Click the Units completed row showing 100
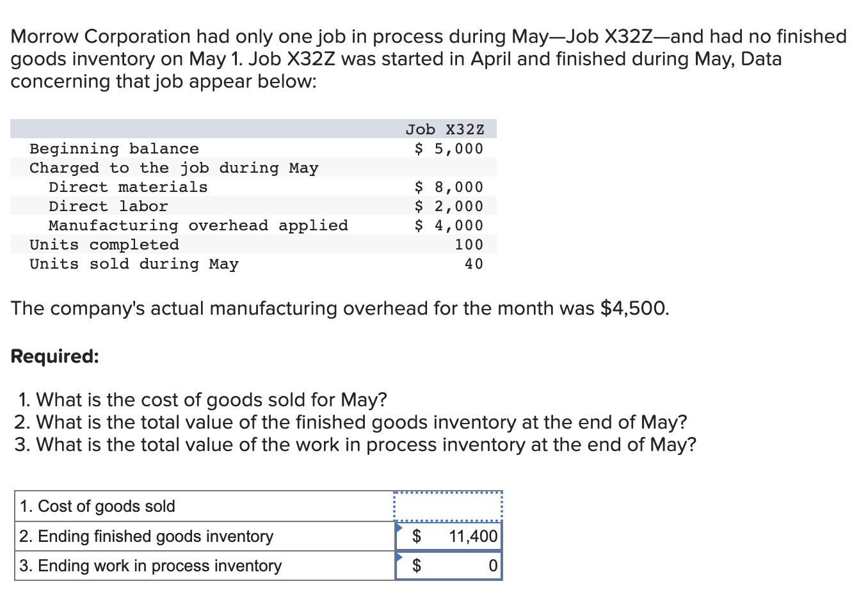Viewport: 868px width, 595px height. 104,244
